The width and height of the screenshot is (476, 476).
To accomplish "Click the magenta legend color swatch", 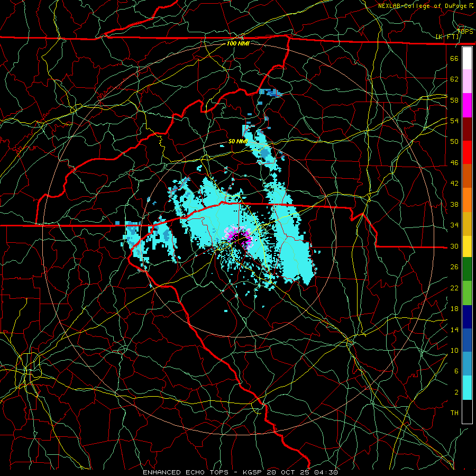I will pos(467,105).
